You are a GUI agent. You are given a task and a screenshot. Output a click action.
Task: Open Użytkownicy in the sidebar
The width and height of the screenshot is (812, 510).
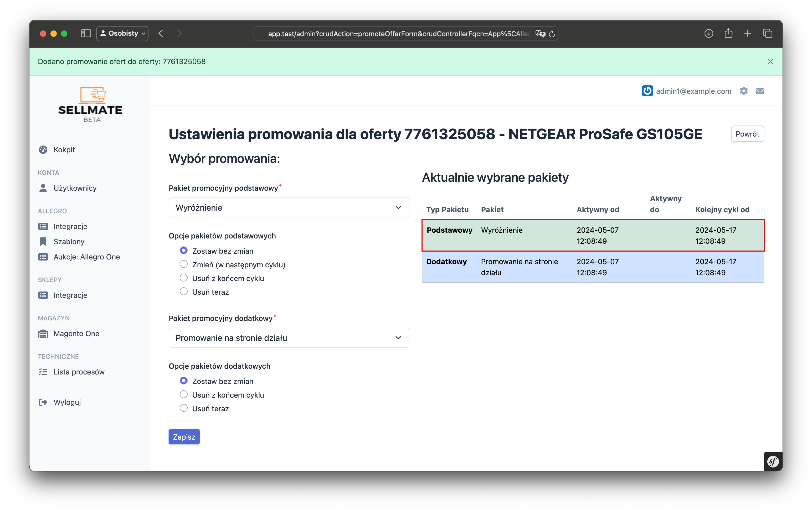pyautogui.click(x=75, y=188)
